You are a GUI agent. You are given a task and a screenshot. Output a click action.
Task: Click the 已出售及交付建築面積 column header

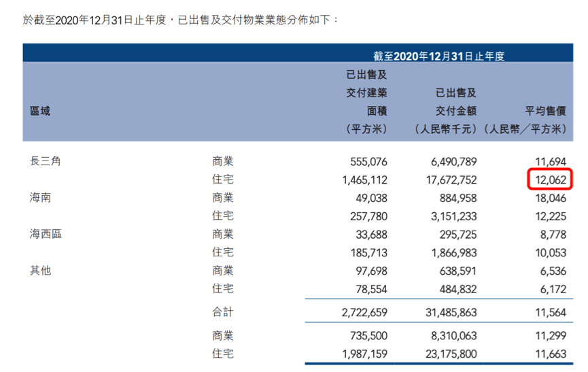click(366, 92)
